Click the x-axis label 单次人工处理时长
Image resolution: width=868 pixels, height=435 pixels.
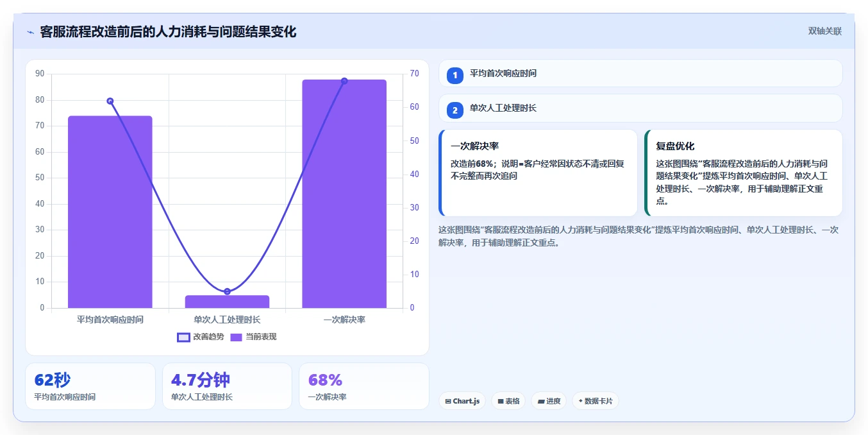(x=227, y=319)
